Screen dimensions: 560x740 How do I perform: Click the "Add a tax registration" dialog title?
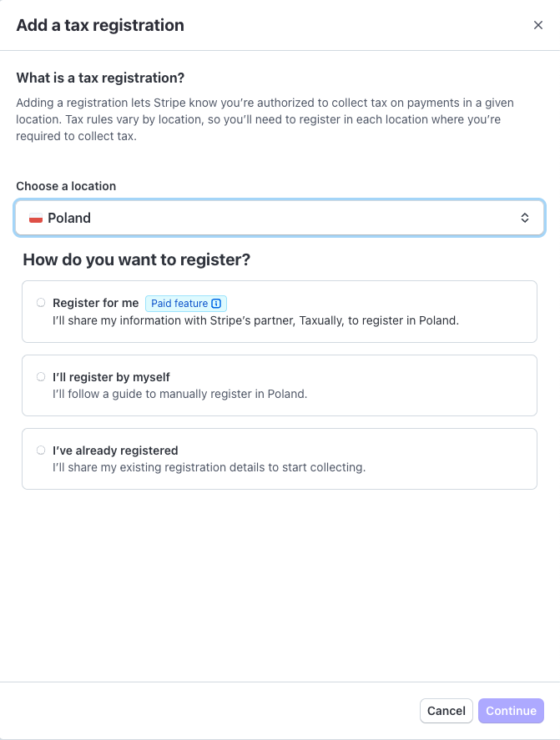(100, 25)
